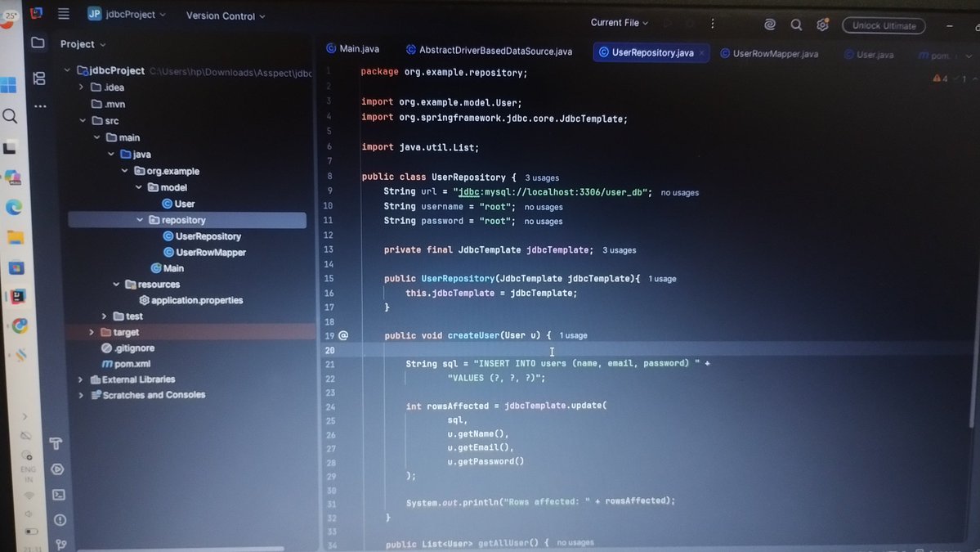Collapse the main folder
Image resolution: width=980 pixels, height=552 pixels.
click(x=97, y=137)
